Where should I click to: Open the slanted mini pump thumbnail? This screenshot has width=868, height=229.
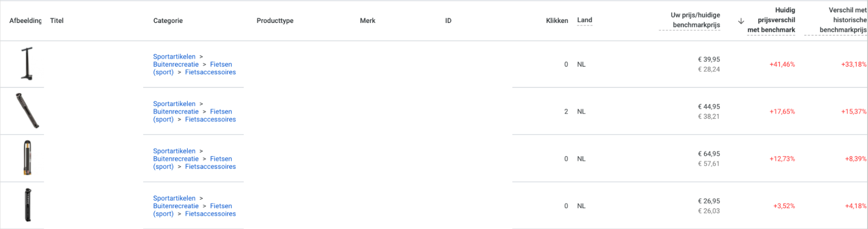coord(27,111)
